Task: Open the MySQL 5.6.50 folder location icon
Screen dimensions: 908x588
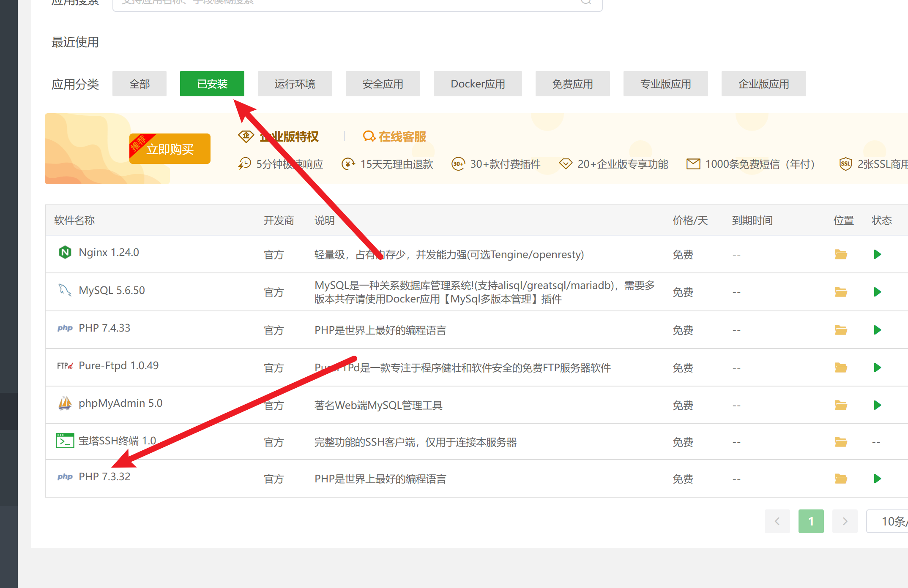Action: click(x=841, y=292)
